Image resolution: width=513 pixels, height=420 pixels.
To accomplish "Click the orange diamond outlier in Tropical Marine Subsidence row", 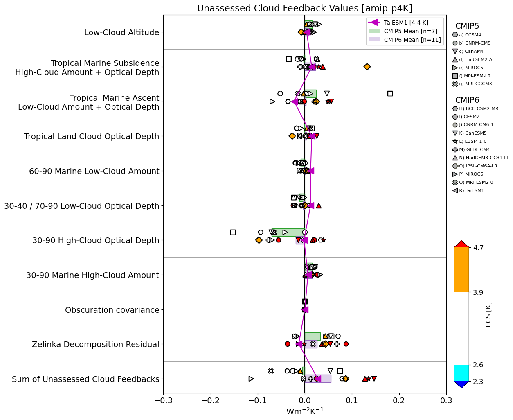I will click(367, 67).
